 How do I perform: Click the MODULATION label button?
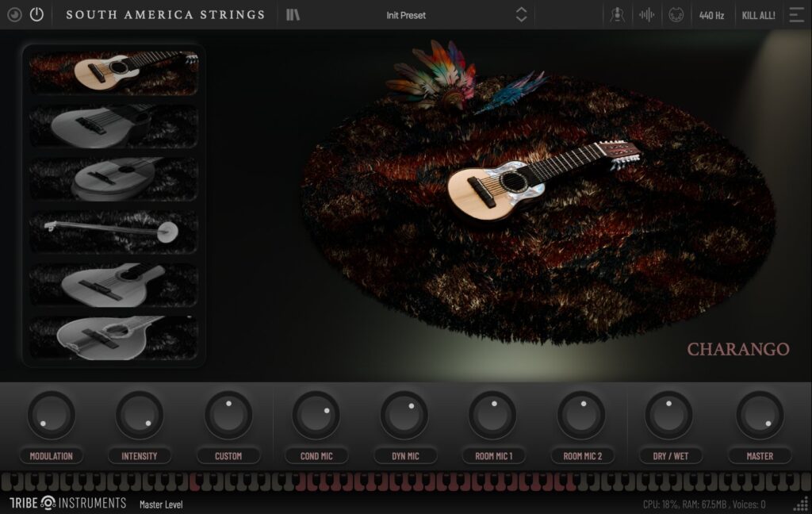(x=52, y=456)
